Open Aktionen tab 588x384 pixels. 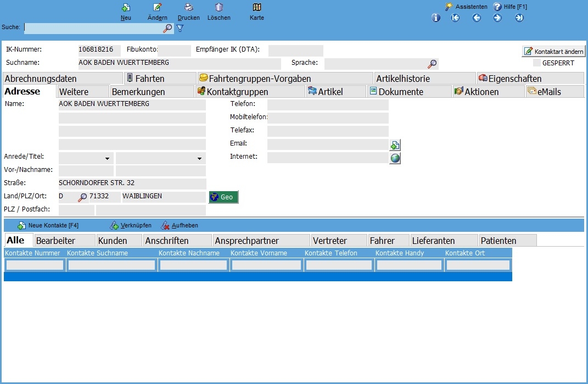pyautogui.click(x=488, y=92)
